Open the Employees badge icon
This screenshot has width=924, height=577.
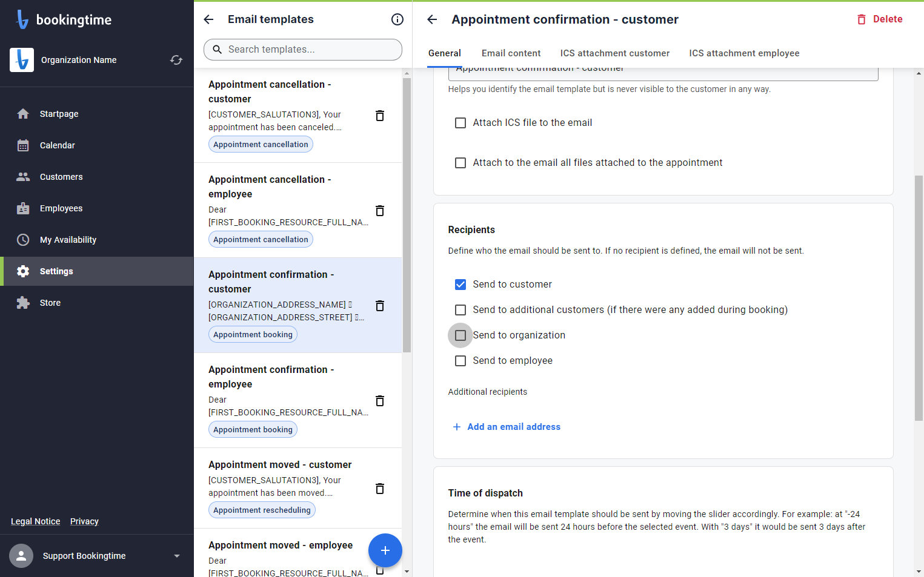tap(23, 208)
